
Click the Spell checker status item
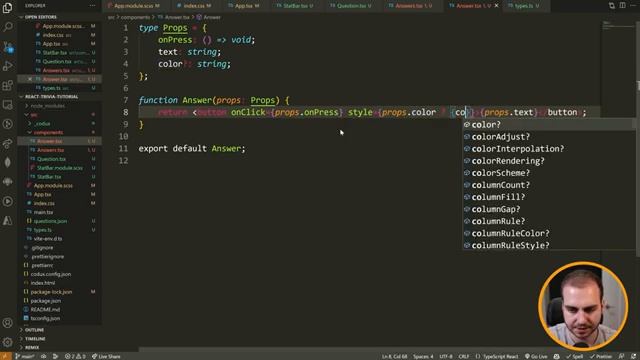click(x=574, y=356)
